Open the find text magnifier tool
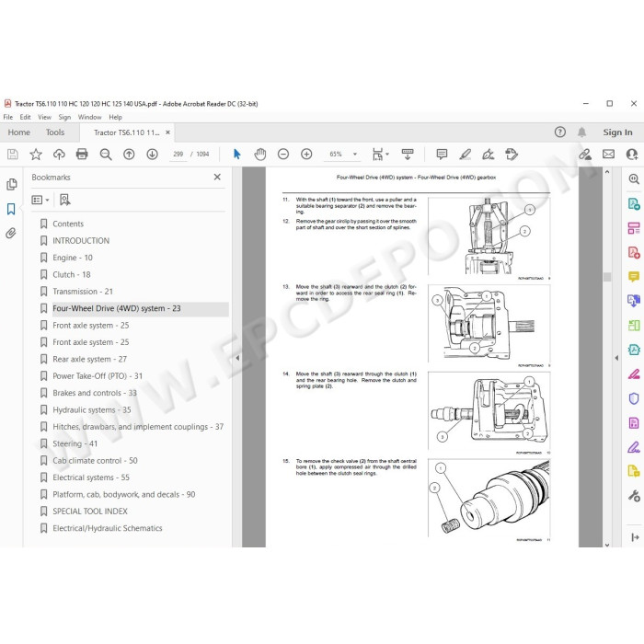644x644 pixels. [106, 155]
